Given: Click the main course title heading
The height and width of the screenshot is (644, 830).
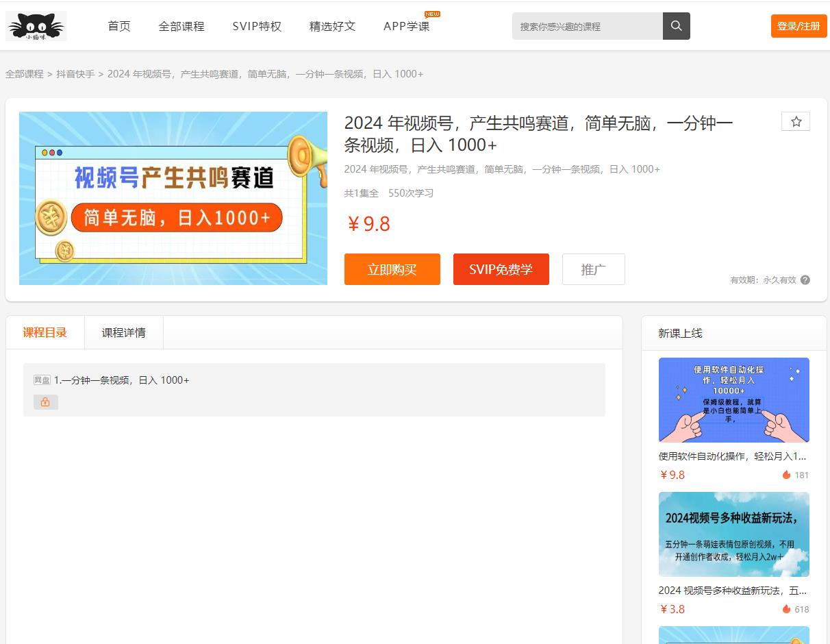Looking at the screenshot, I should (x=539, y=134).
